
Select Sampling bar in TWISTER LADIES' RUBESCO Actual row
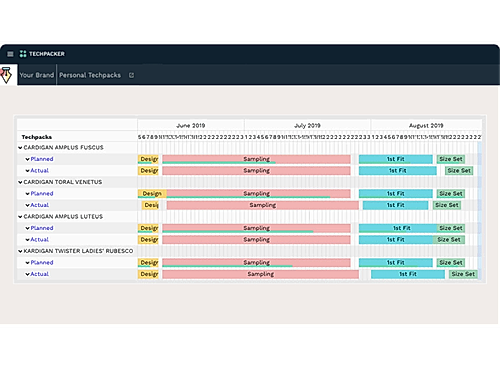(x=261, y=274)
